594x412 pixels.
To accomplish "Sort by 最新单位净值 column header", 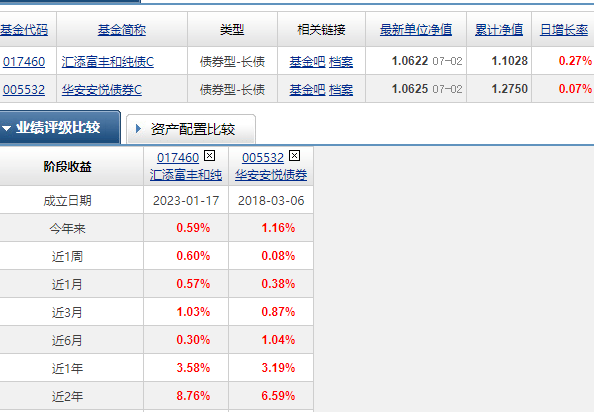I will [416, 30].
